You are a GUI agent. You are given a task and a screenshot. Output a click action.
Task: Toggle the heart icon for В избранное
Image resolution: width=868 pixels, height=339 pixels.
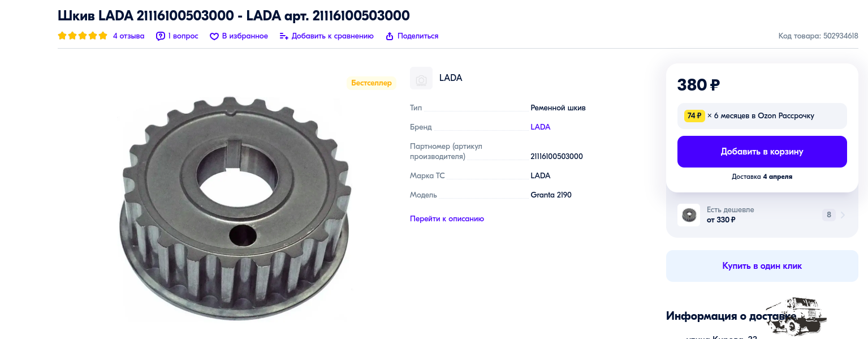coord(214,36)
